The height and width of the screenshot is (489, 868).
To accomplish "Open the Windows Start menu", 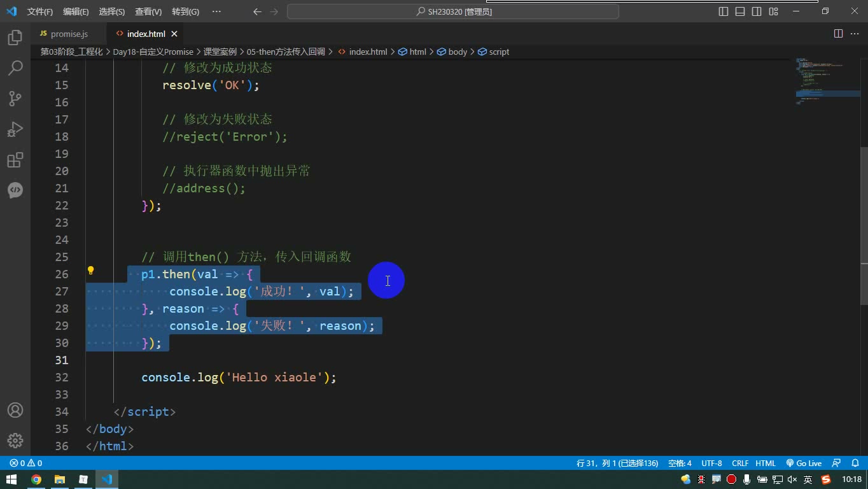I will tap(11, 479).
